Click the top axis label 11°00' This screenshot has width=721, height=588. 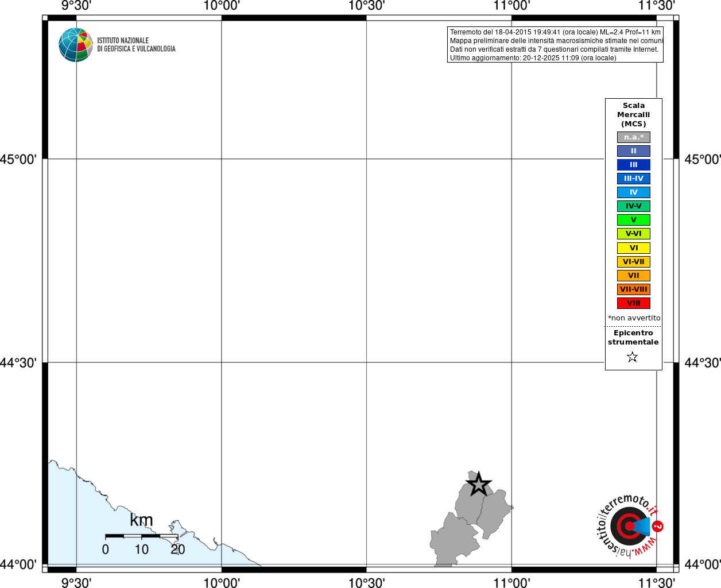tap(511, 6)
